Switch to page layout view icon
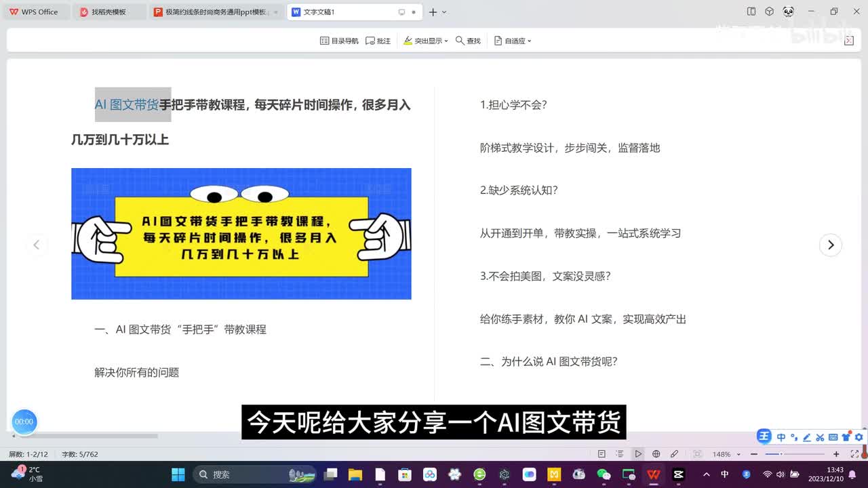 [x=601, y=454]
